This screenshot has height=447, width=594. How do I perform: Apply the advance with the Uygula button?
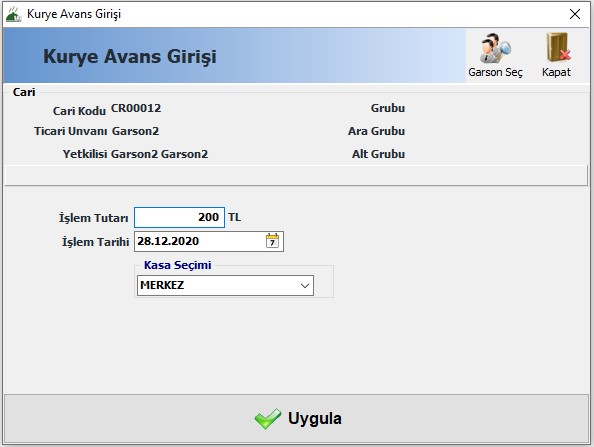pyautogui.click(x=297, y=419)
